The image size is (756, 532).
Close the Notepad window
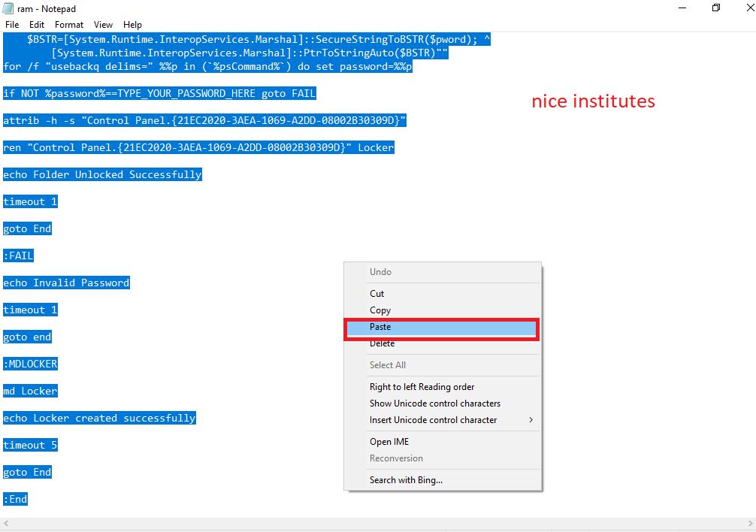(750, 8)
